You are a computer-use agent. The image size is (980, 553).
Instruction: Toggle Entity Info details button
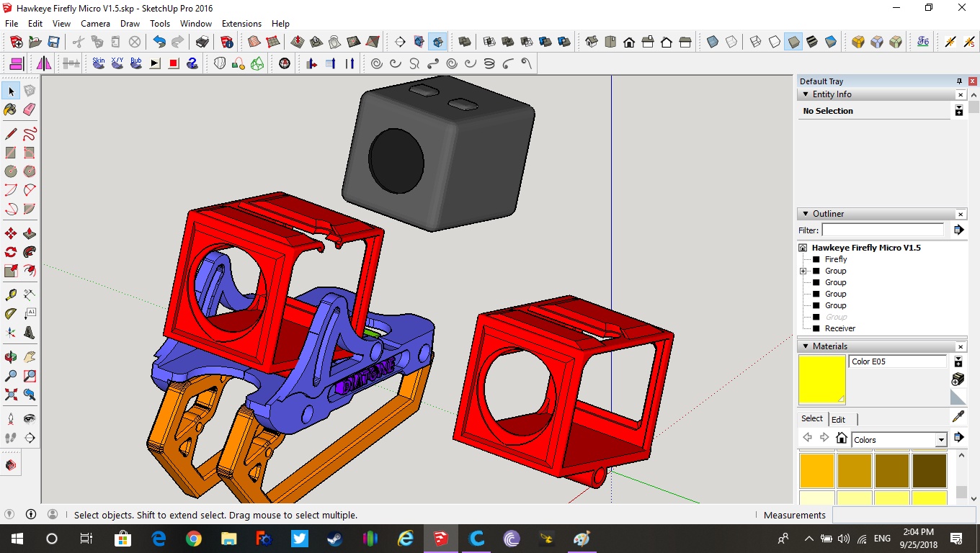click(958, 110)
